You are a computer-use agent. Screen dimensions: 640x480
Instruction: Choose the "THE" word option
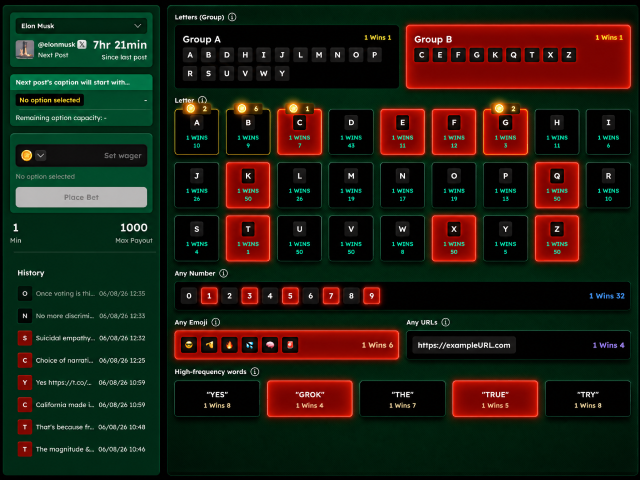[402, 399]
